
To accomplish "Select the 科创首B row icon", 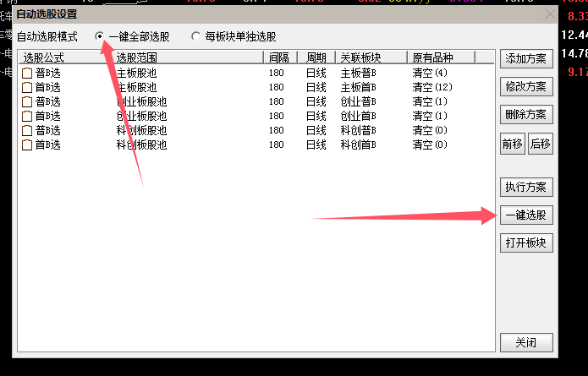I will point(27,145).
